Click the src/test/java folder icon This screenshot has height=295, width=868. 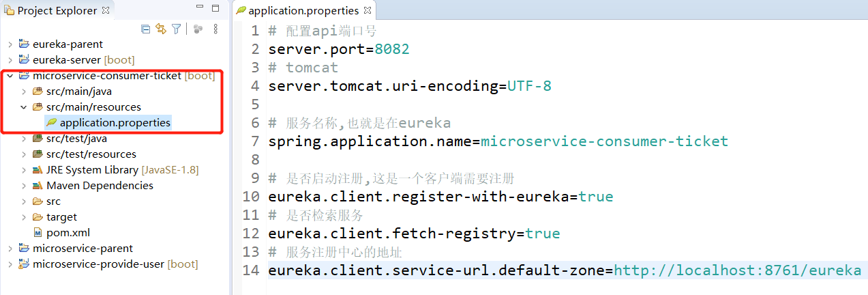tap(38, 139)
